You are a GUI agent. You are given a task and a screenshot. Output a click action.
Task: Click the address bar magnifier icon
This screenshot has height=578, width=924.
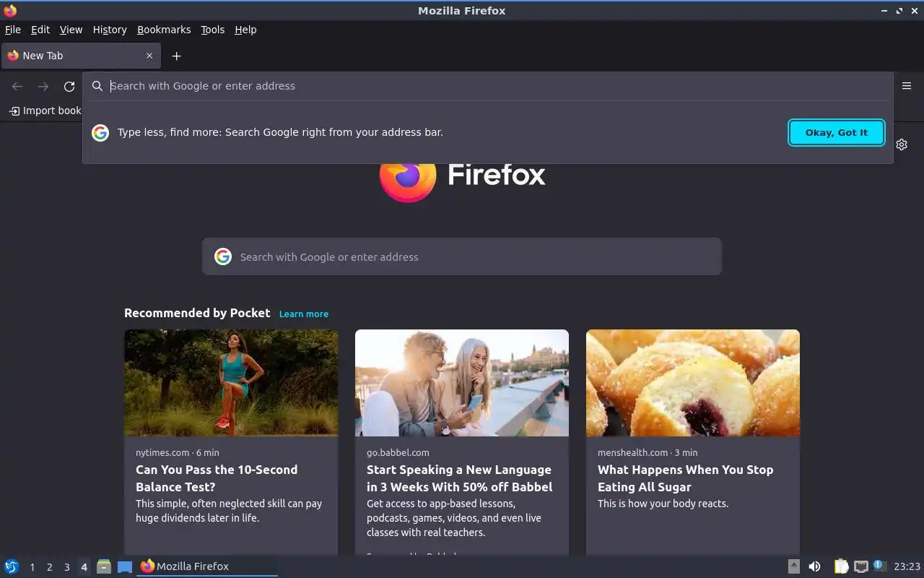click(97, 86)
